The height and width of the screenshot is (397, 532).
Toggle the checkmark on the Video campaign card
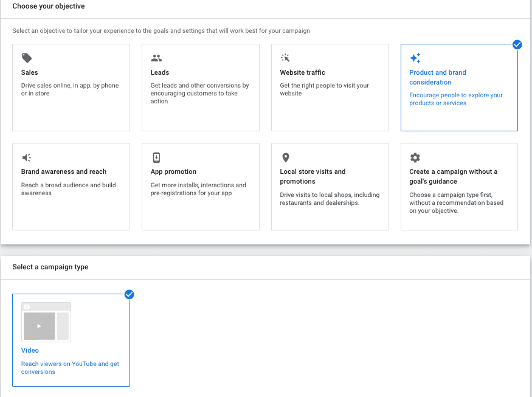click(129, 294)
